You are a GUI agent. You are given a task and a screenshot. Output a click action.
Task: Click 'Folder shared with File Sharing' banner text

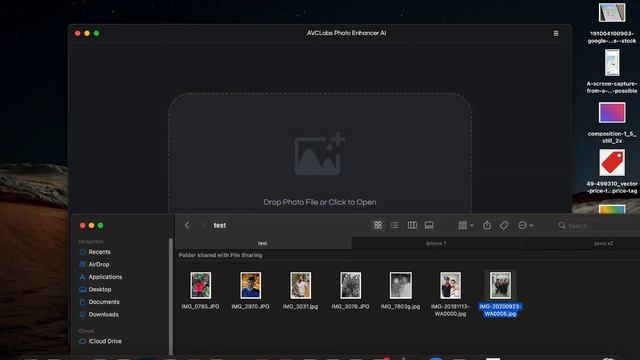220,255
